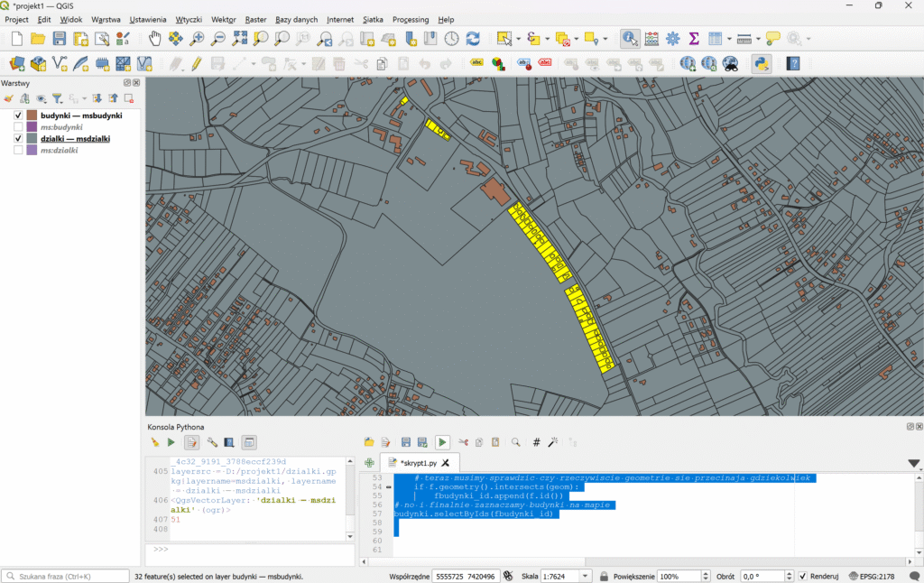Enable the ms:działki layer checkbox
The width and height of the screenshot is (924, 583).
coord(18,151)
